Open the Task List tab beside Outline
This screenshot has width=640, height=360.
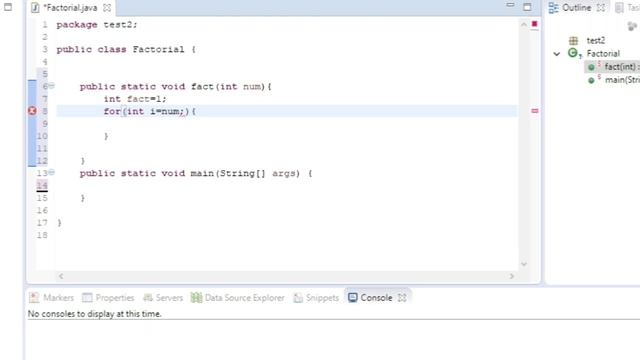coord(627,8)
